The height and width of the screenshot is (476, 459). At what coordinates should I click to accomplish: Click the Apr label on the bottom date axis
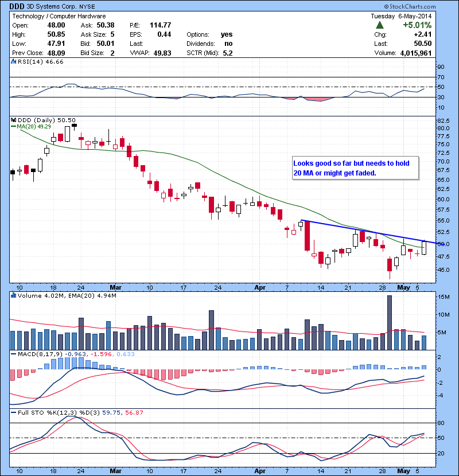(260, 471)
